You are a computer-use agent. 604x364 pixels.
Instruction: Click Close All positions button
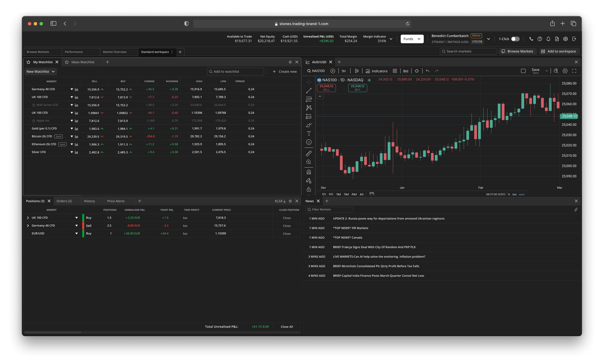(287, 327)
